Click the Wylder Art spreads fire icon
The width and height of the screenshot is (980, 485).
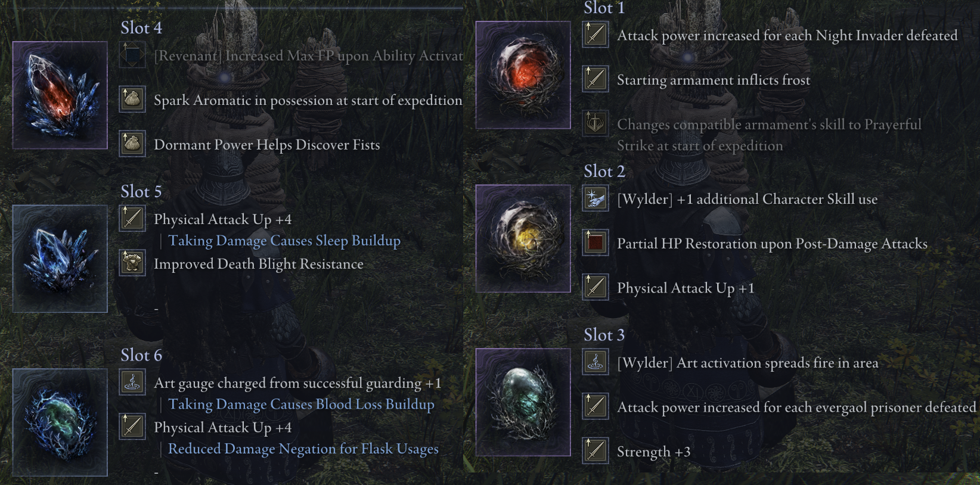[596, 362]
